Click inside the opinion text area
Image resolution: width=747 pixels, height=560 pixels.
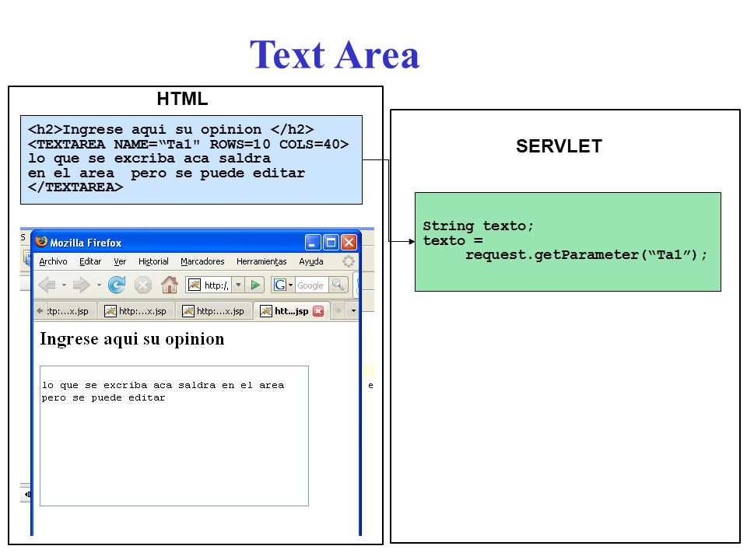174,436
